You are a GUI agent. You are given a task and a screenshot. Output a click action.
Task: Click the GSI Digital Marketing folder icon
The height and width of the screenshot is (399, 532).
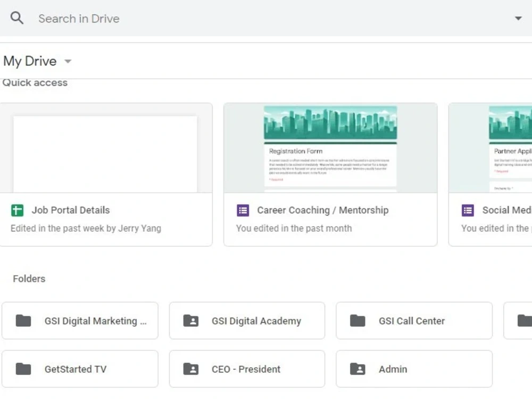23,321
